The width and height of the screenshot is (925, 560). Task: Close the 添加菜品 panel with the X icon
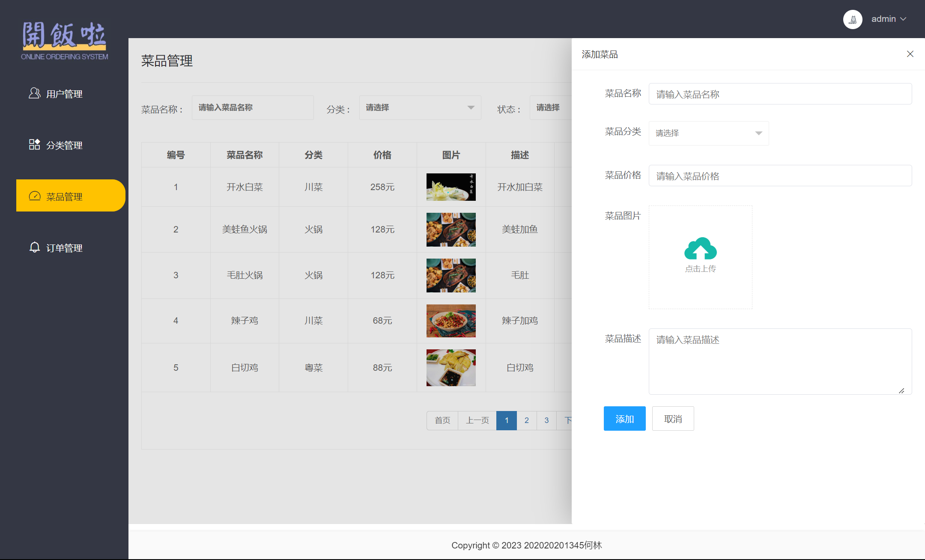[x=910, y=54]
